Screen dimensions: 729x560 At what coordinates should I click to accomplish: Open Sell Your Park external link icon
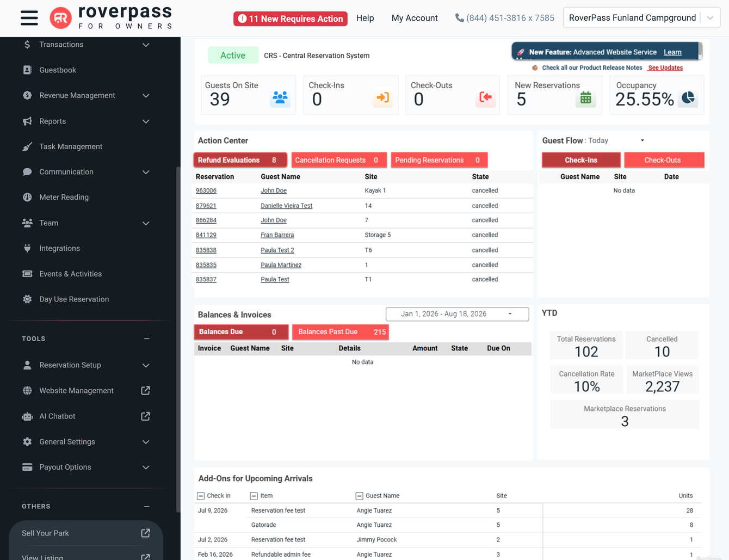(x=145, y=533)
